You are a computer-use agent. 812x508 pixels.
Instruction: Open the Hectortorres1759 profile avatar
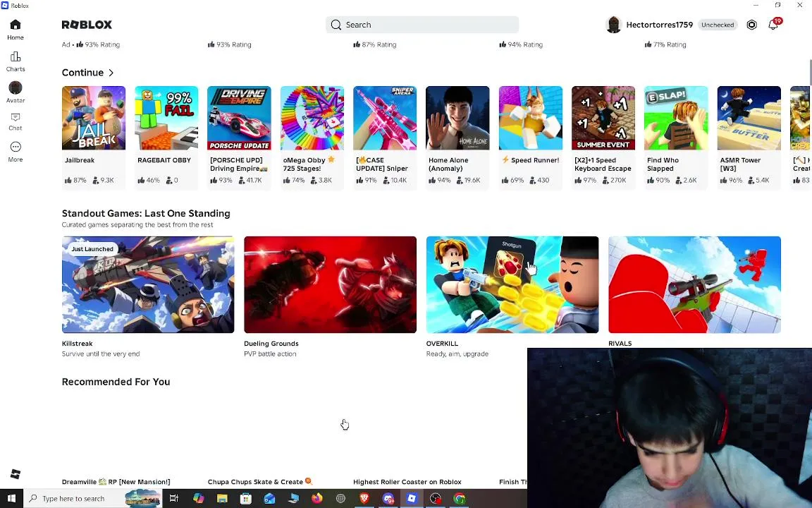pyautogui.click(x=614, y=25)
